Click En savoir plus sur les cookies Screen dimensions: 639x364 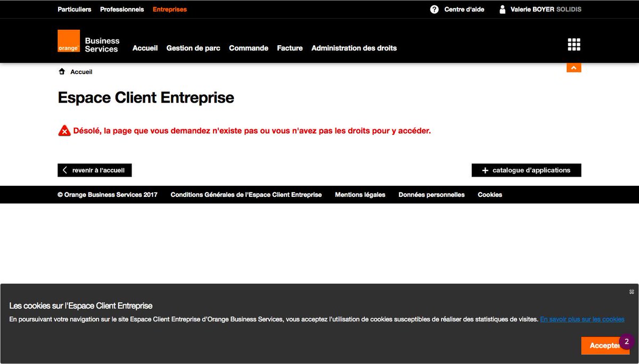(582, 319)
